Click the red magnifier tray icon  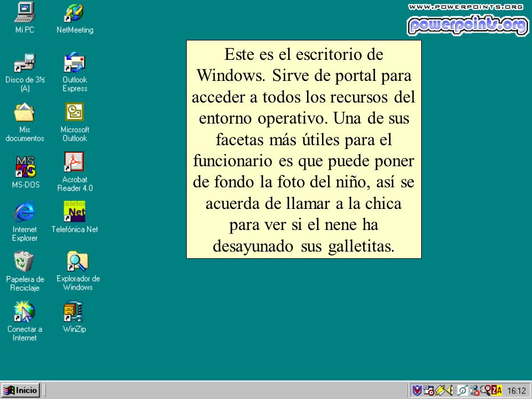(487, 390)
